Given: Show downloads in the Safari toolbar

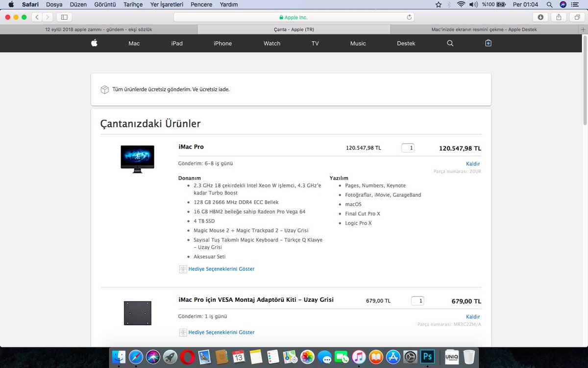Looking at the screenshot, I should click(x=540, y=17).
